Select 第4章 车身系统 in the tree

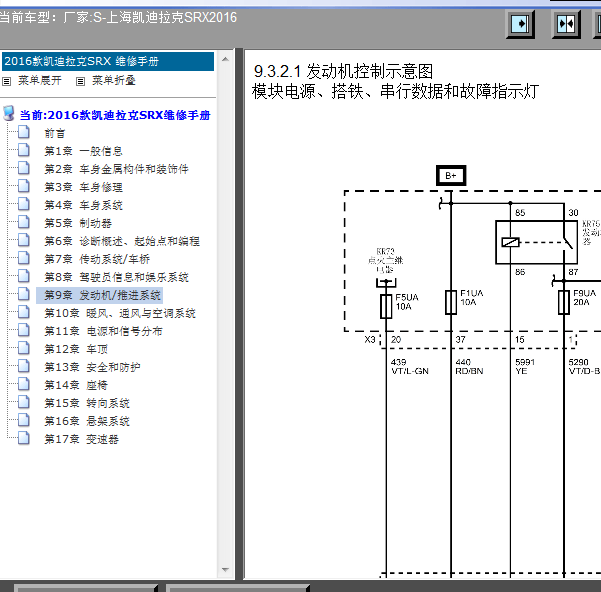[x=84, y=205]
